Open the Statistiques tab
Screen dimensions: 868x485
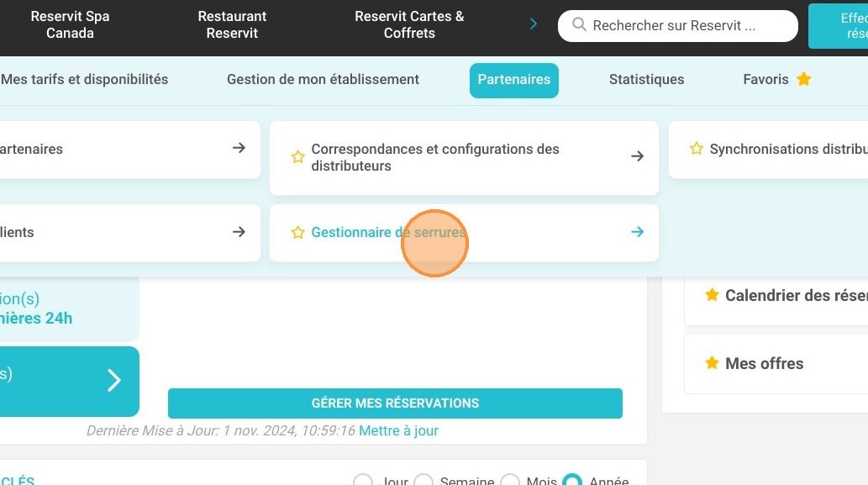click(646, 79)
